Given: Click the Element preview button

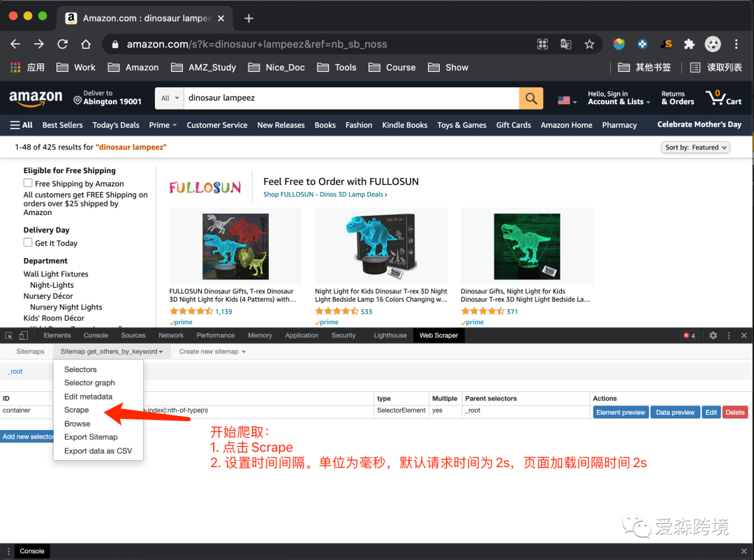Looking at the screenshot, I should point(621,412).
